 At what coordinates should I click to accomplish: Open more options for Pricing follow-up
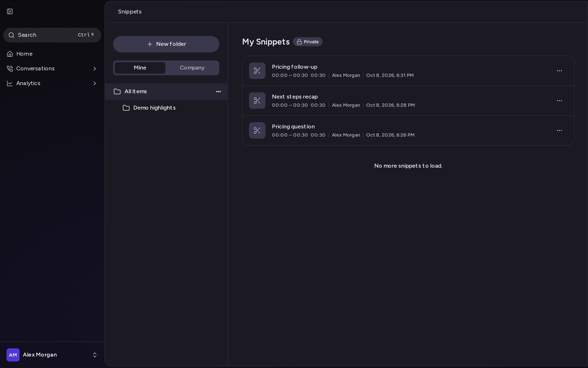559,71
